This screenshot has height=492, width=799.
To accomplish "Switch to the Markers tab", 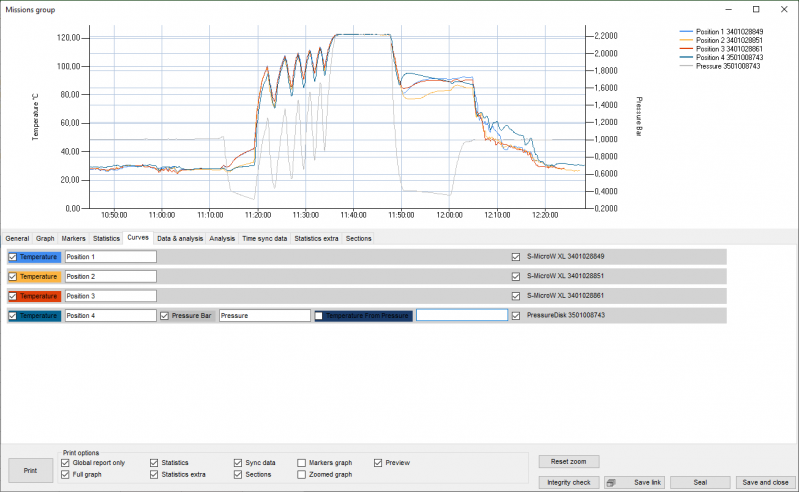I will tap(73, 239).
